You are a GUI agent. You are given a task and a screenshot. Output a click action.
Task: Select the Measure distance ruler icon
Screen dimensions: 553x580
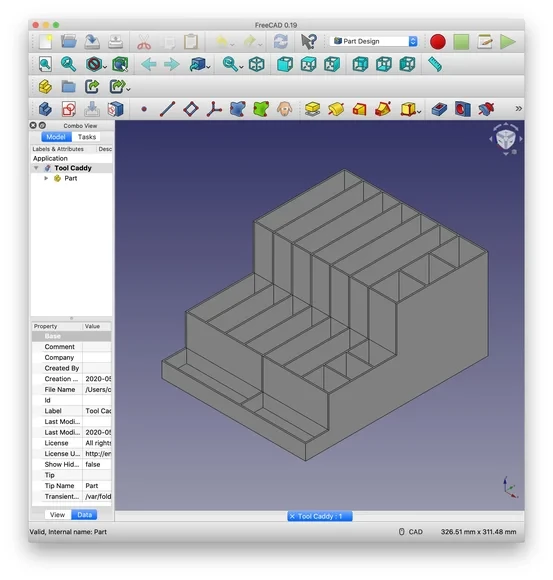tap(435, 64)
